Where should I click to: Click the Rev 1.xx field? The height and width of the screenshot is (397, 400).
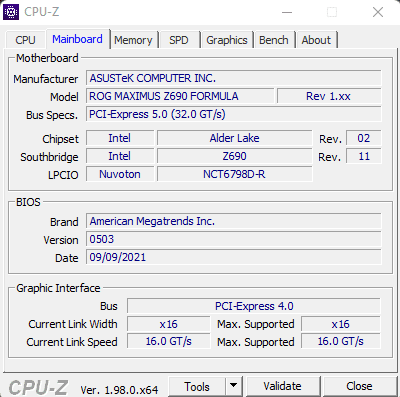329,96
